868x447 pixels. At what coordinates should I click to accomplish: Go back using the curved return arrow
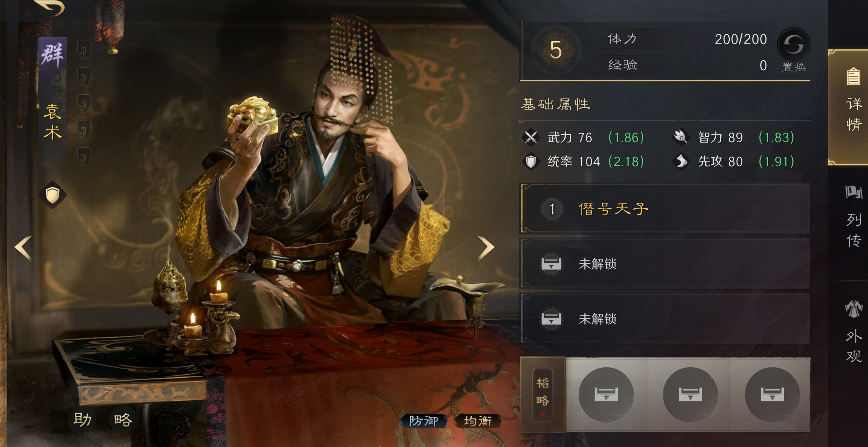click(x=50, y=7)
